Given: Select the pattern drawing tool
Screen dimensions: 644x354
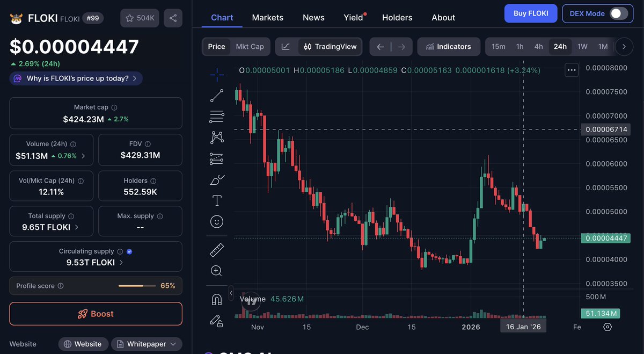Looking at the screenshot, I should click(217, 138).
